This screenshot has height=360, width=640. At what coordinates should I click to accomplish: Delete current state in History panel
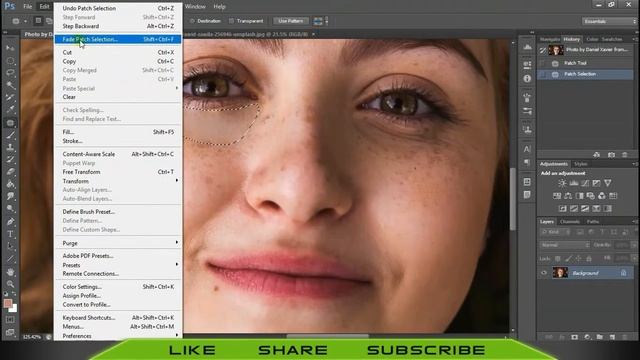[624, 155]
